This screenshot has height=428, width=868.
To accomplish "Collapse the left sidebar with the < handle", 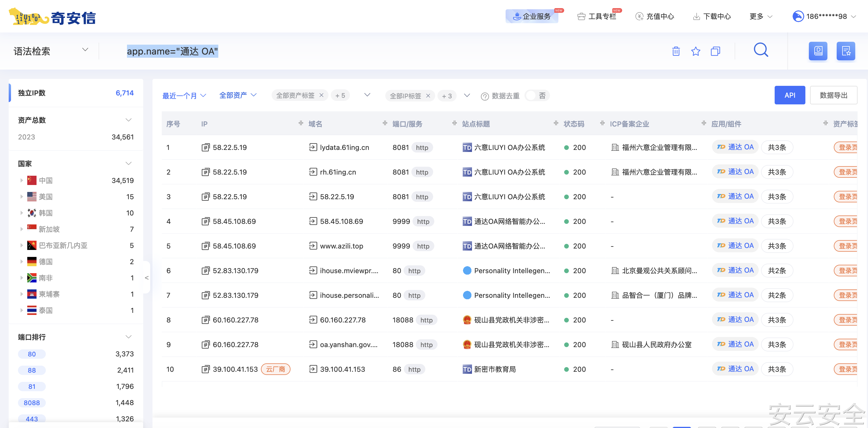I will [x=147, y=277].
